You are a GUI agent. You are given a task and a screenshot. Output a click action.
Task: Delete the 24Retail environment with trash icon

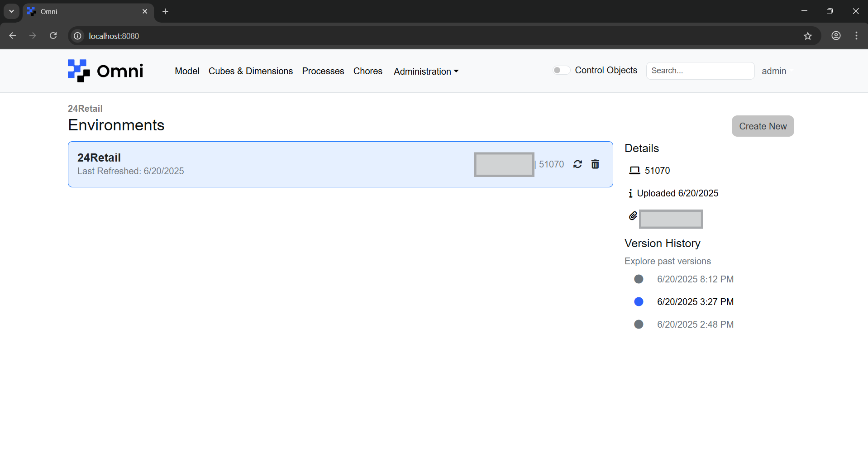point(595,164)
